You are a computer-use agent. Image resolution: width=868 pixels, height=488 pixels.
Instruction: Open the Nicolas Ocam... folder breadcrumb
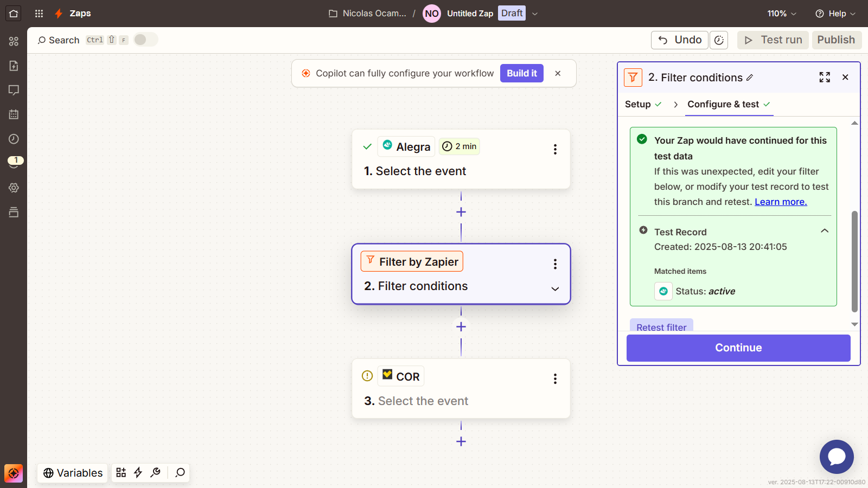367,14
